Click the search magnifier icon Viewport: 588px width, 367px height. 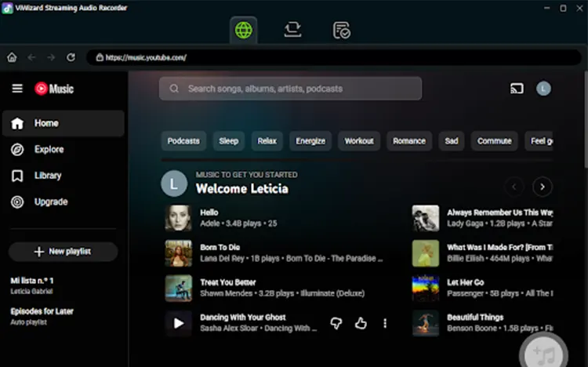(174, 89)
